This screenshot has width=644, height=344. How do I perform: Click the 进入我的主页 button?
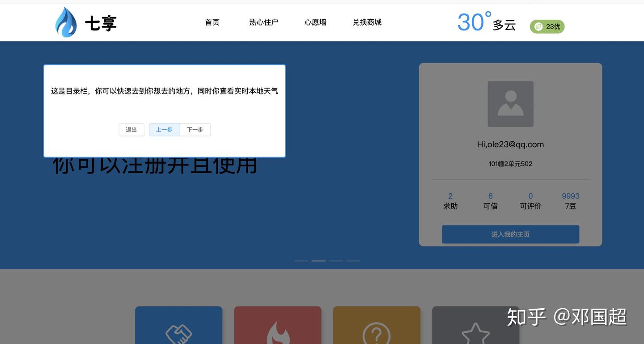pyautogui.click(x=510, y=234)
